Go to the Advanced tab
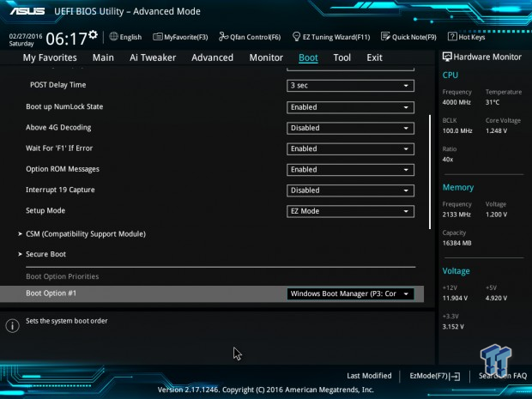Viewport: 532px width, 399px height. click(213, 57)
